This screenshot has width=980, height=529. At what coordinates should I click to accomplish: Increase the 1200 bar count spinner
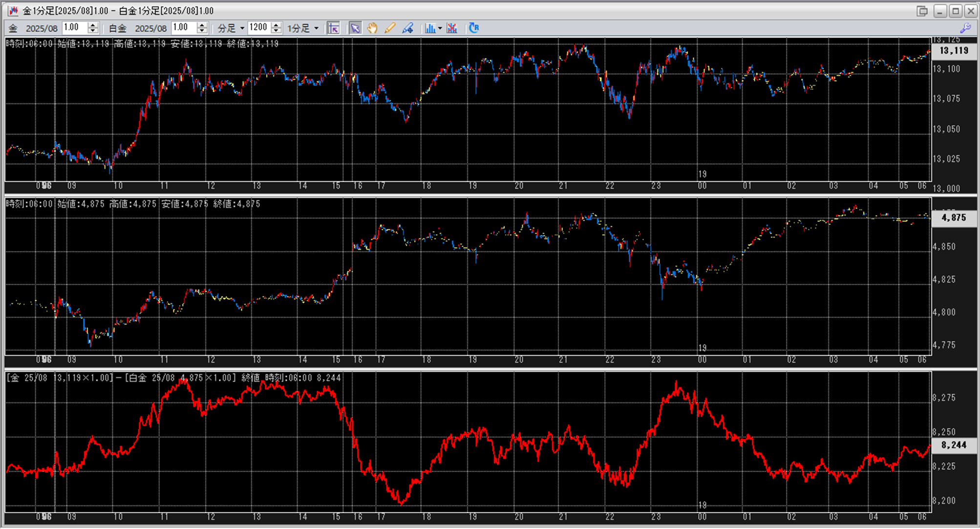(x=277, y=25)
